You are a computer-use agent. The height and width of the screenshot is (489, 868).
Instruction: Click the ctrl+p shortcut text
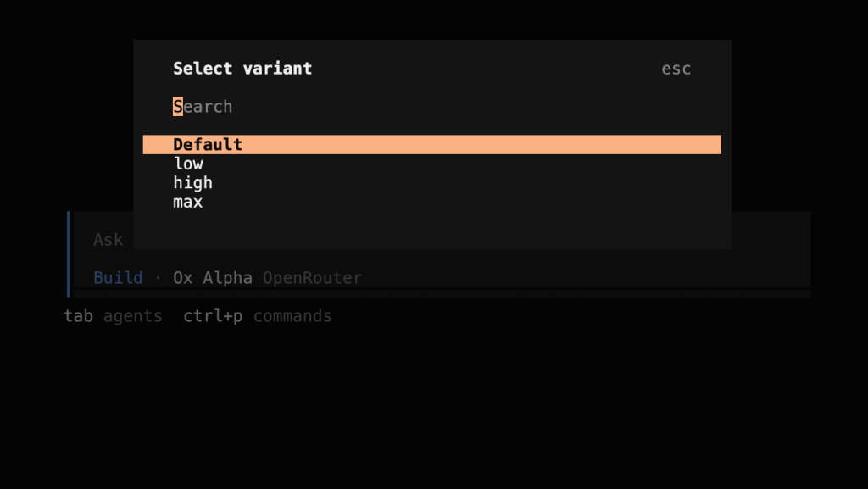(x=213, y=316)
